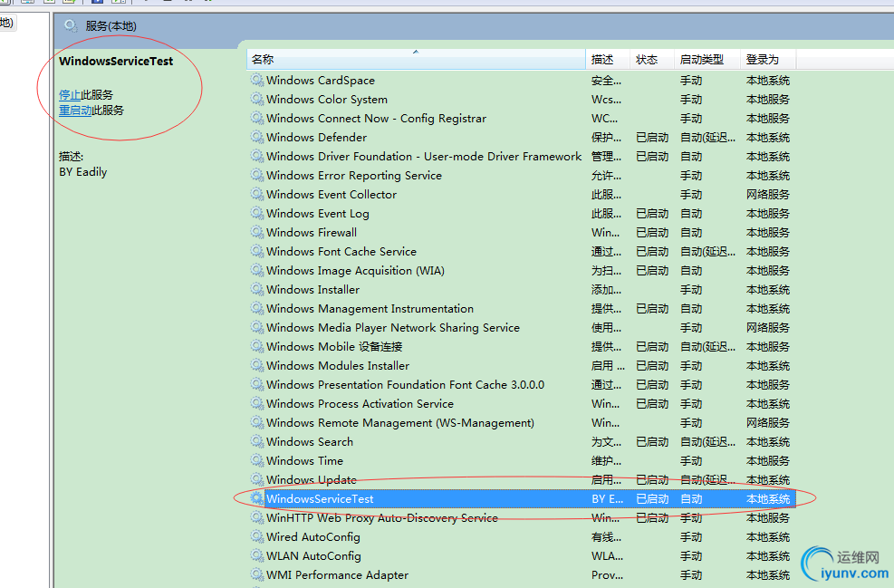Click gear icon beside Windows Process Activation Service
Screen dimensions: 894x588
coord(257,404)
